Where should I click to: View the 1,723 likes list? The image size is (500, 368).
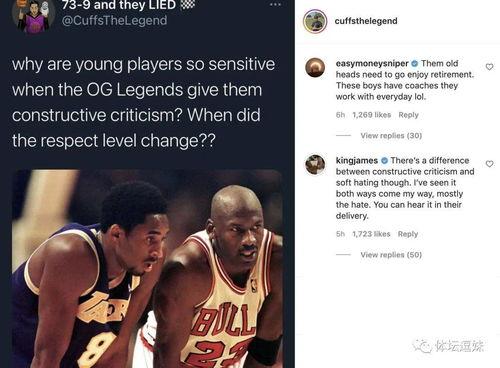(371, 234)
